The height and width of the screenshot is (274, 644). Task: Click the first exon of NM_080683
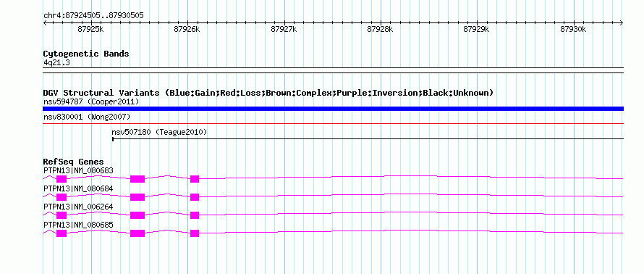pyautogui.click(x=62, y=179)
